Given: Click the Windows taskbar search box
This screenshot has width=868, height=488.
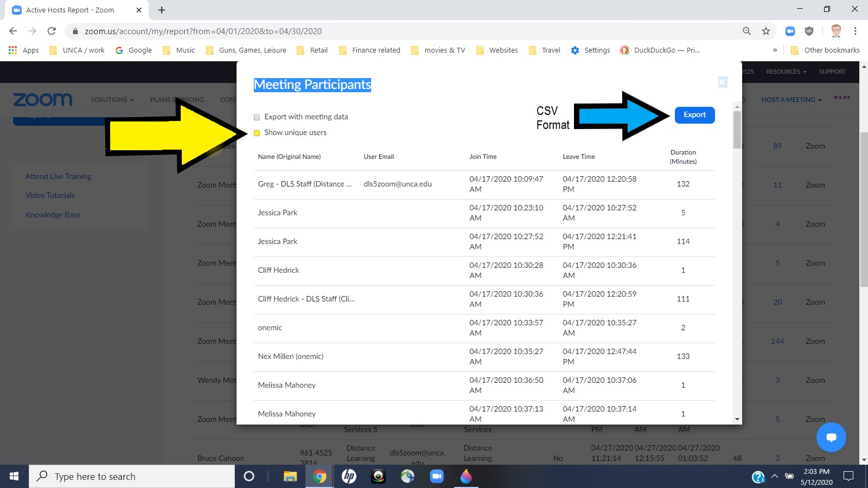Looking at the screenshot, I should 132,477.
